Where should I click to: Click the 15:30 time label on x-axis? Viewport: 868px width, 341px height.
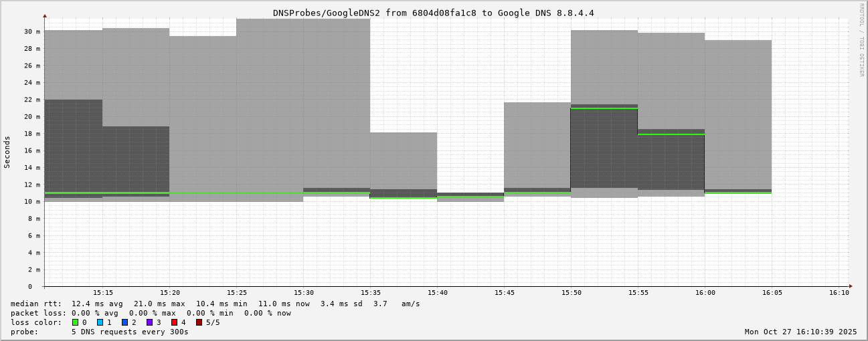coord(304,292)
